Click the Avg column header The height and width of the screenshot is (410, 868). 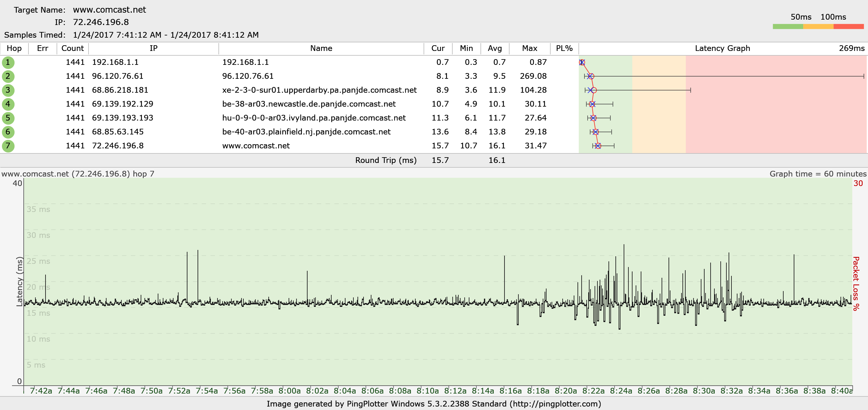pyautogui.click(x=495, y=48)
